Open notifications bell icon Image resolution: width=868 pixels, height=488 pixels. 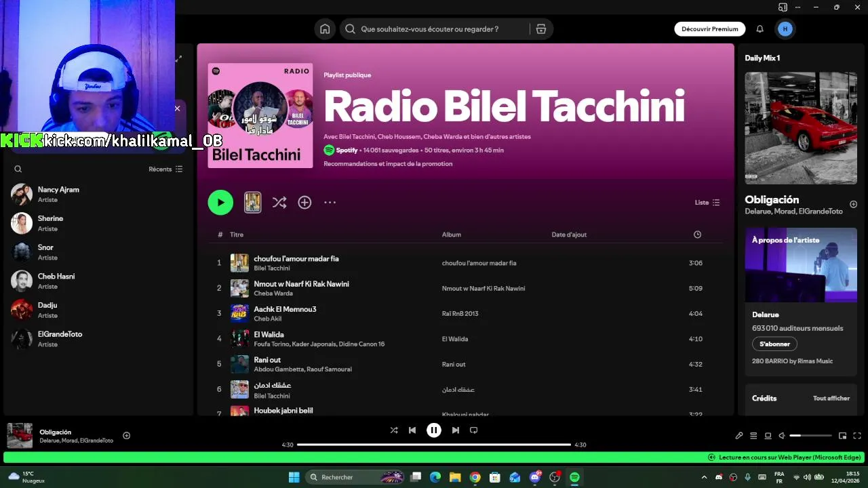[x=759, y=29]
